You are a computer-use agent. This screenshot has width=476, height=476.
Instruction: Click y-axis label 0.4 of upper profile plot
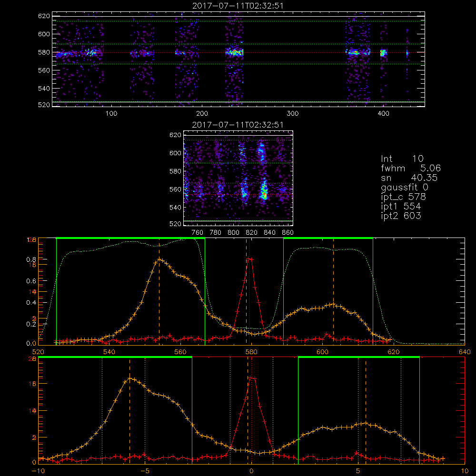31,303
